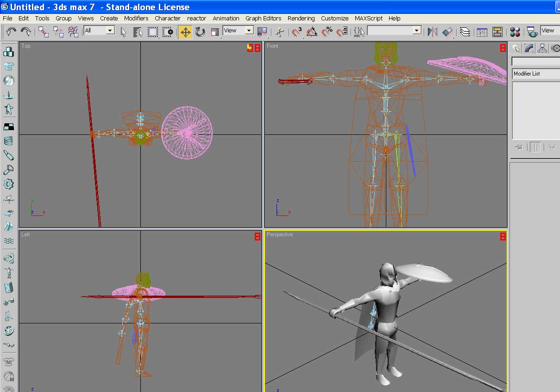Open the Character menu

(x=168, y=19)
